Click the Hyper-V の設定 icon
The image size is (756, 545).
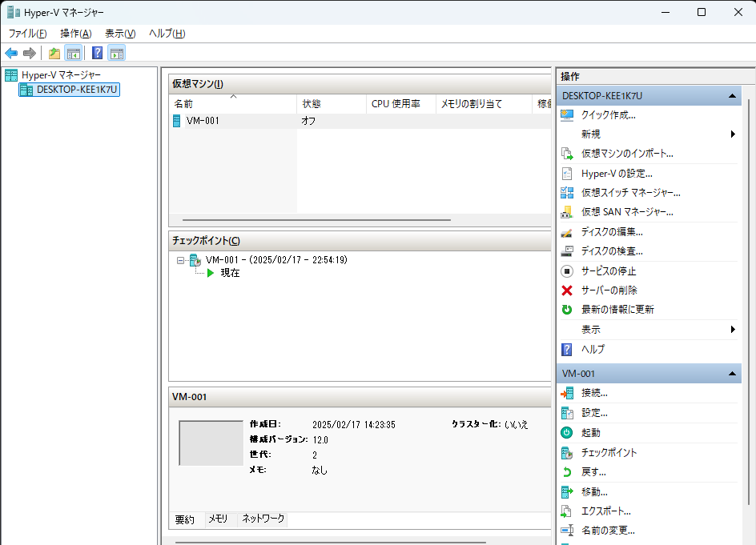567,174
